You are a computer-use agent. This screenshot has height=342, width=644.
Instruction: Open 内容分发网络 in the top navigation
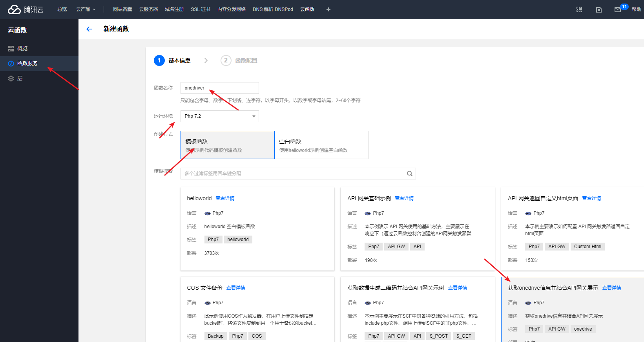[232, 9]
